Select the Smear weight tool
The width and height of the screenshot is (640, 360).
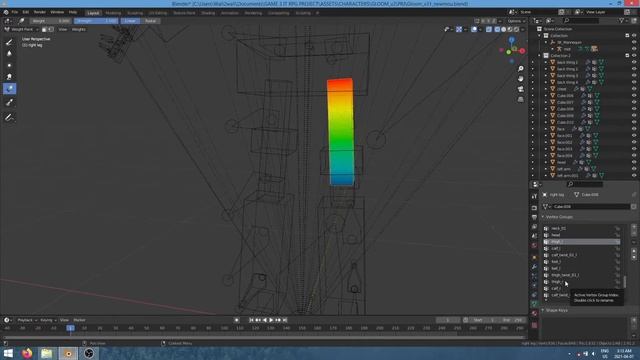[9, 77]
